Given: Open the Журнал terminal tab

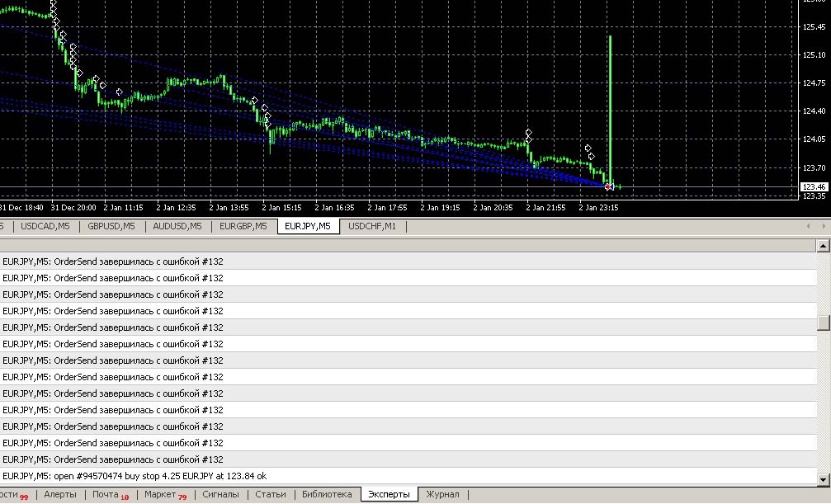Looking at the screenshot, I should 442,494.
